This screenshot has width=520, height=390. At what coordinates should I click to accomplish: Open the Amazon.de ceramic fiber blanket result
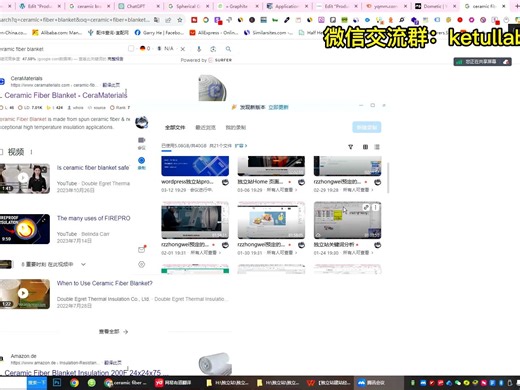(83, 372)
